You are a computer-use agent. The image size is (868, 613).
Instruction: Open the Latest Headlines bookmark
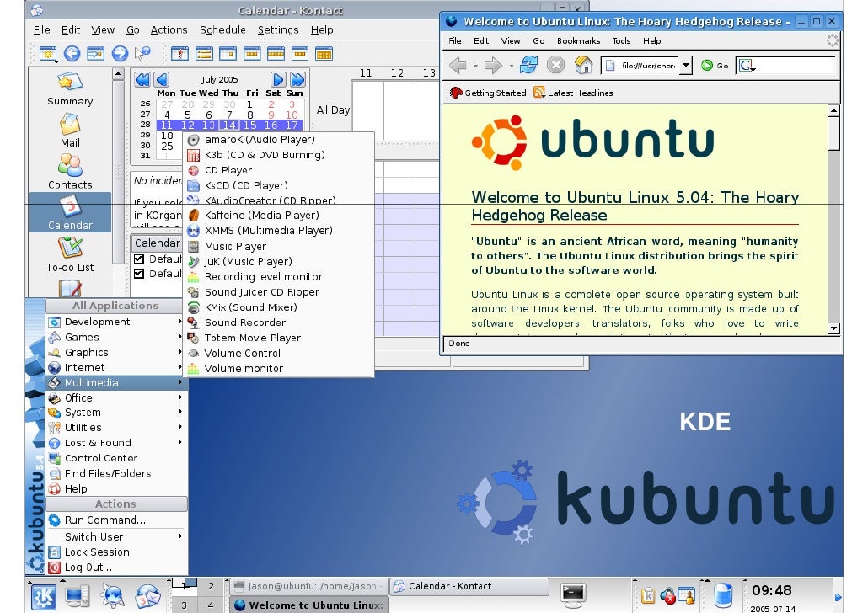tap(573, 93)
